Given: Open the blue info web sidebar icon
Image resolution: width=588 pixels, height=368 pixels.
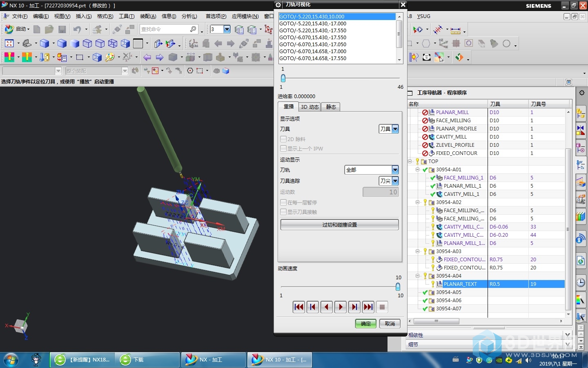Looking at the screenshot, I should pos(581,239).
